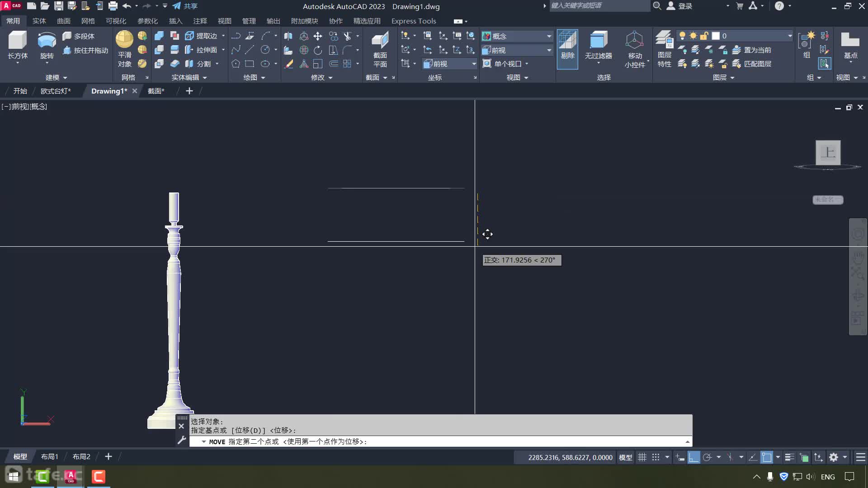Expand the 建模 panel flyout
868x488 pixels.
pos(56,77)
